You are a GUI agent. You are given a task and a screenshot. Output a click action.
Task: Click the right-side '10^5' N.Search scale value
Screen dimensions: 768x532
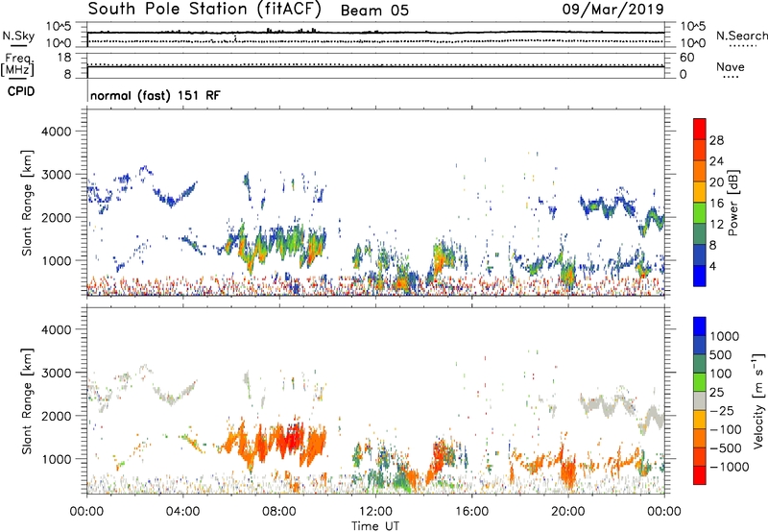[692, 27]
